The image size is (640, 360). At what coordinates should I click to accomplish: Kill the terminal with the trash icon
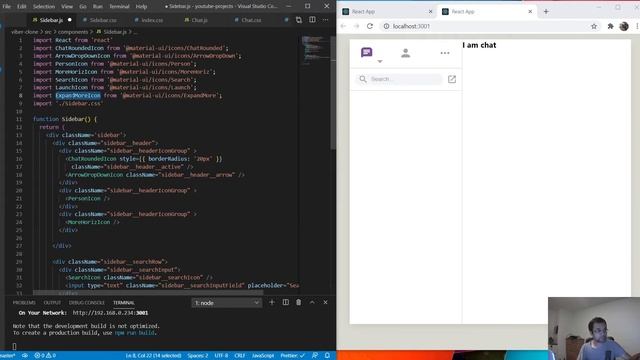(299, 302)
